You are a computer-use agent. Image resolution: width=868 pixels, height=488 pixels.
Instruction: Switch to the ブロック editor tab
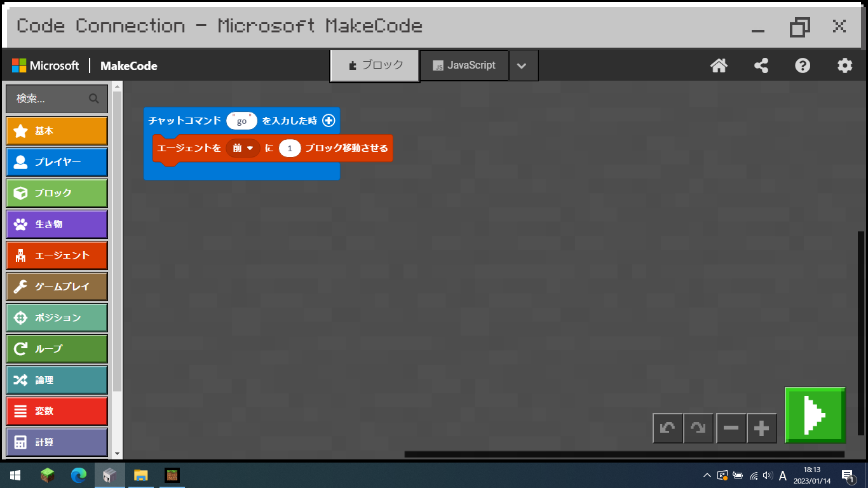tap(375, 65)
